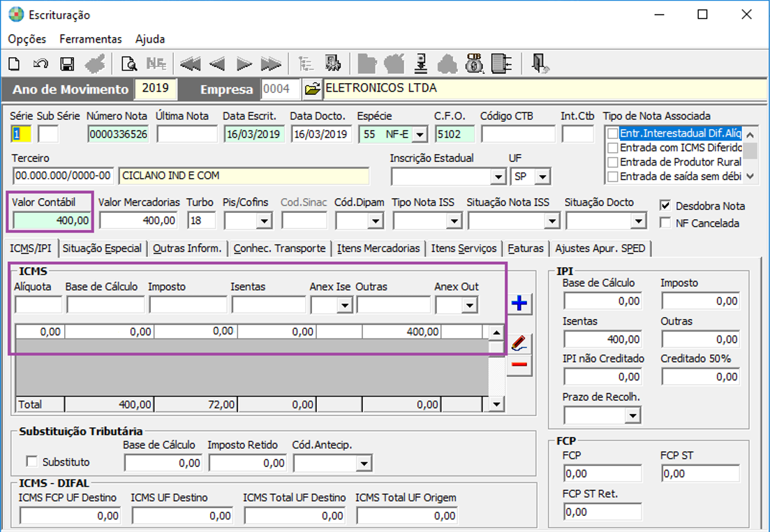Screen dimensions: 770x532
Task: Click the Undo arrow toolbar icon
Action: pyautogui.click(x=40, y=64)
